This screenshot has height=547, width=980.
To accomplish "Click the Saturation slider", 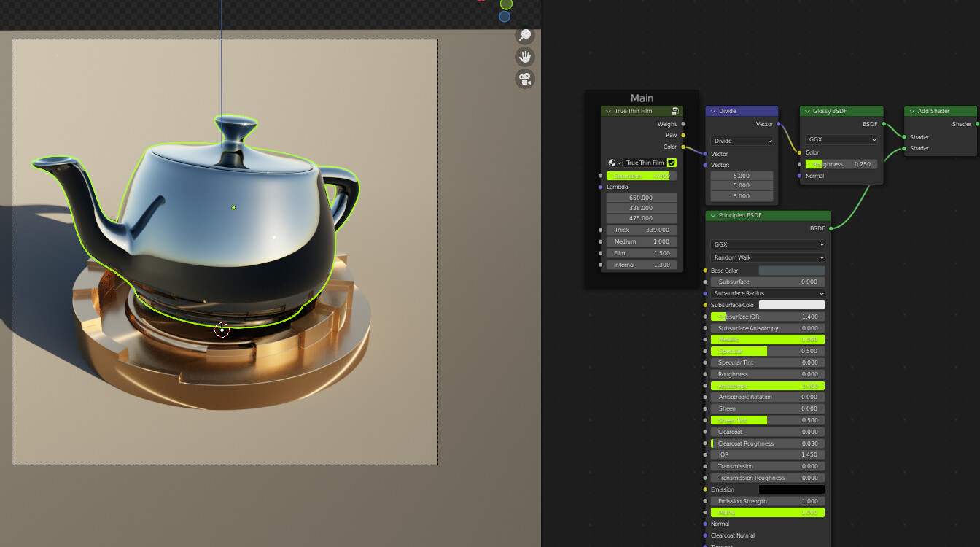I will pyautogui.click(x=641, y=176).
